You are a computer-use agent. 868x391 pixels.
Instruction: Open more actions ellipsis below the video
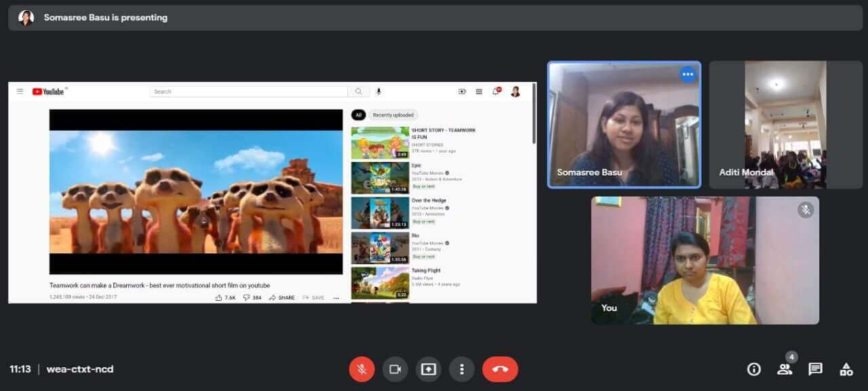pos(336,297)
